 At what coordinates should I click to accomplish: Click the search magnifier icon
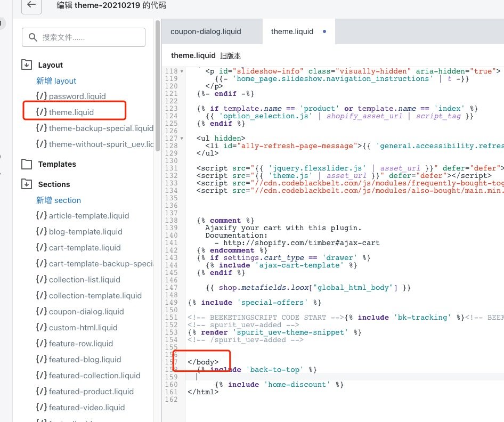33,37
